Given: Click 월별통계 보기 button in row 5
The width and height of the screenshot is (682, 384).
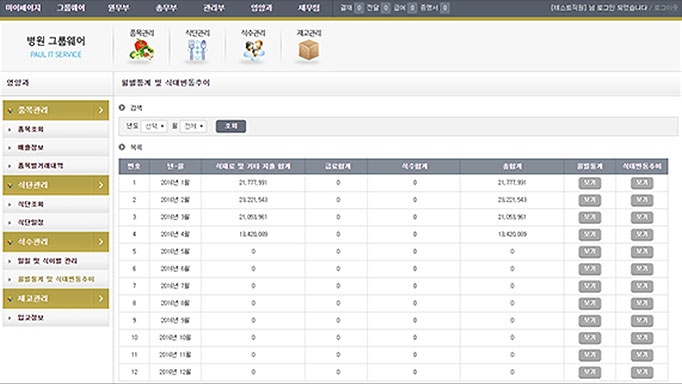Looking at the screenshot, I should click(x=590, y=252).
